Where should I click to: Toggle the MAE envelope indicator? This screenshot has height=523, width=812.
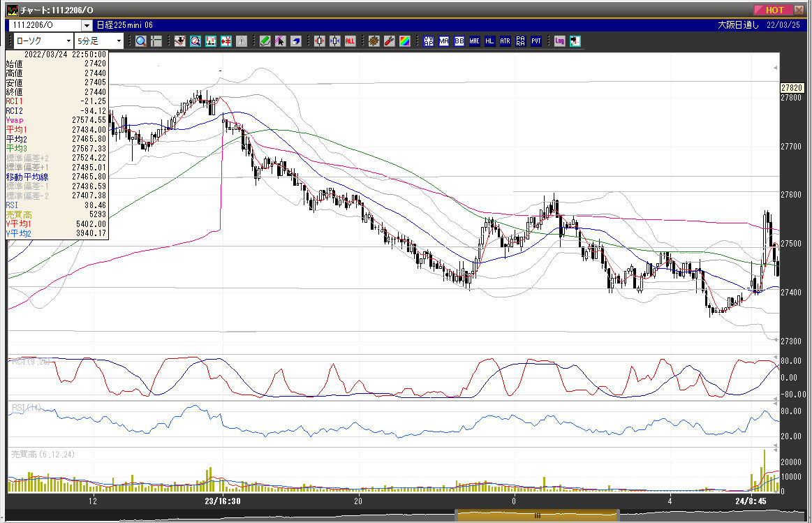coord(474,41)
